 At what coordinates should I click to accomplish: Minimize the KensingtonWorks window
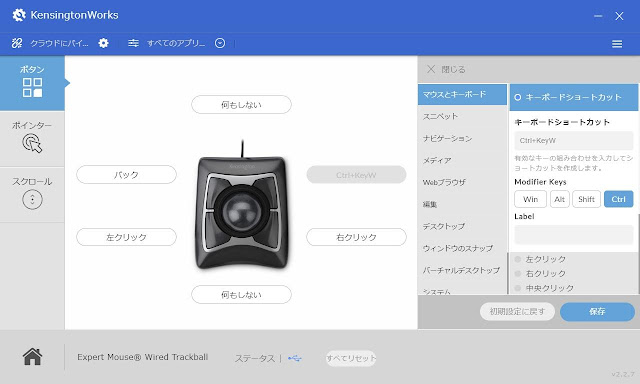point(598,16)
